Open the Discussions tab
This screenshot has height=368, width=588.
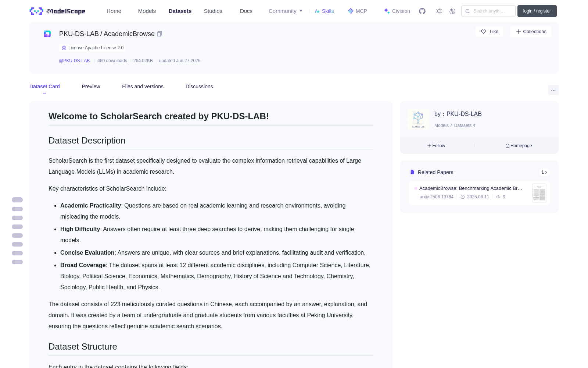(199, 86)
